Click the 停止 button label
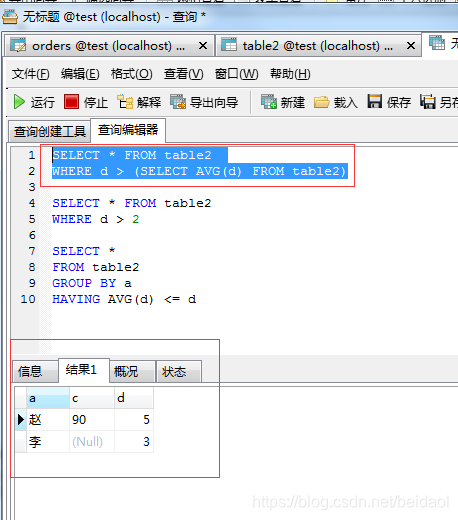The height and width of the screenshot is (520, 458). (x=96, y=102)
